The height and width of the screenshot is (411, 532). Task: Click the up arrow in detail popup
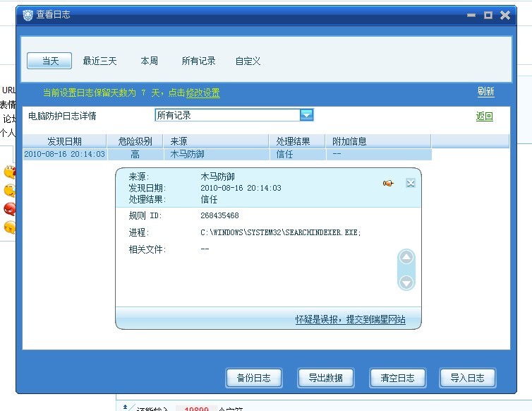406,257
